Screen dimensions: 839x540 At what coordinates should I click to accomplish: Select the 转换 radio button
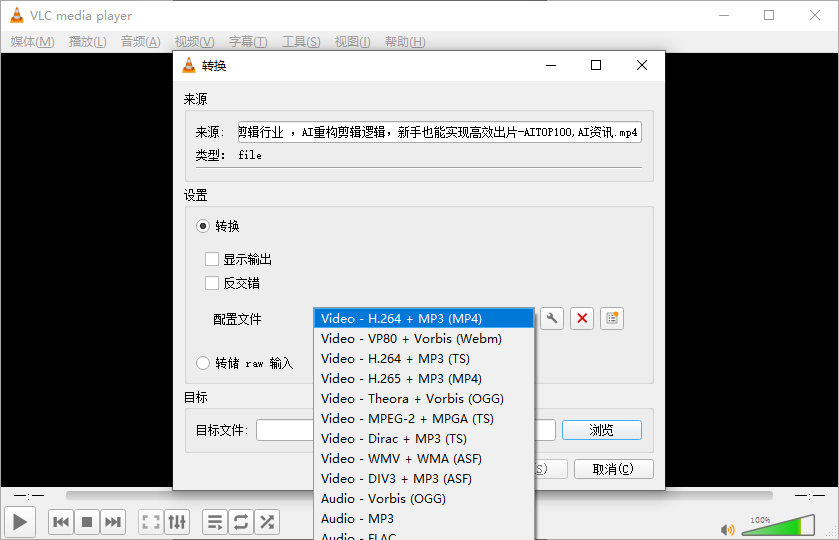coord(203,226)
